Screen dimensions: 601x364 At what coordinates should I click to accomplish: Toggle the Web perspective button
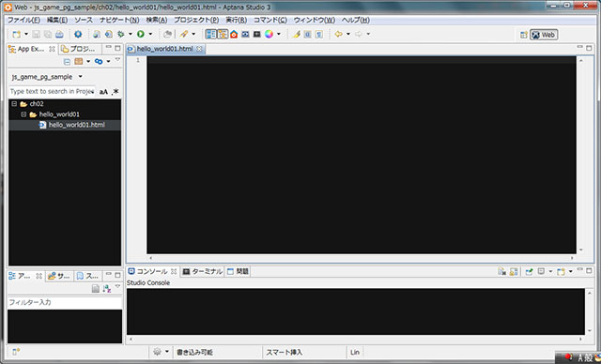coord(544,35)
